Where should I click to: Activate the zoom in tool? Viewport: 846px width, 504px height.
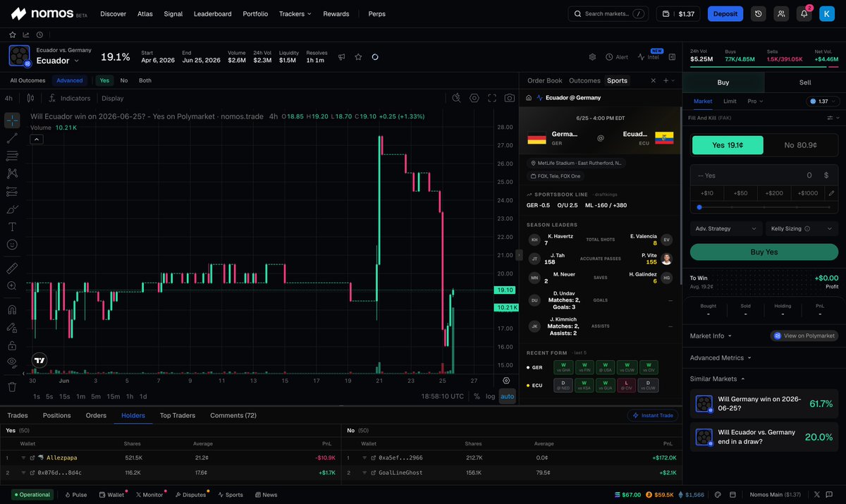pos(12,286)
